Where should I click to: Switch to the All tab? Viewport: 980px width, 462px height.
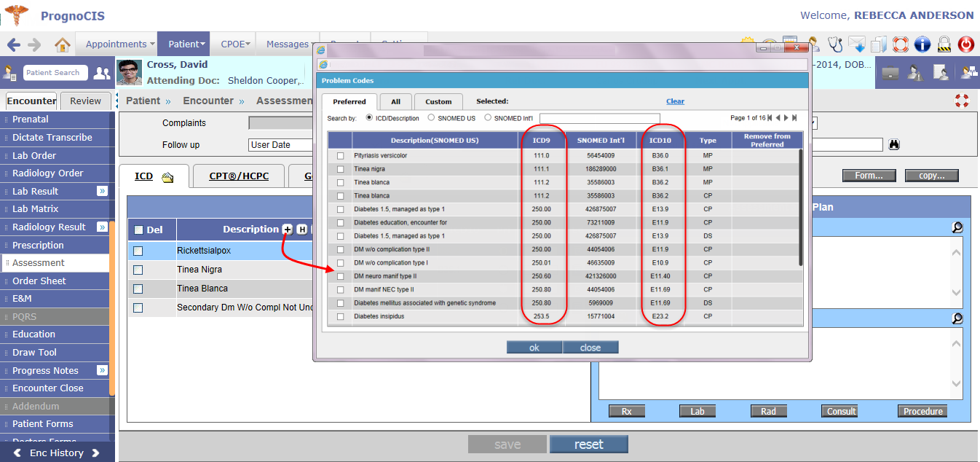click(x=395, y=102)
